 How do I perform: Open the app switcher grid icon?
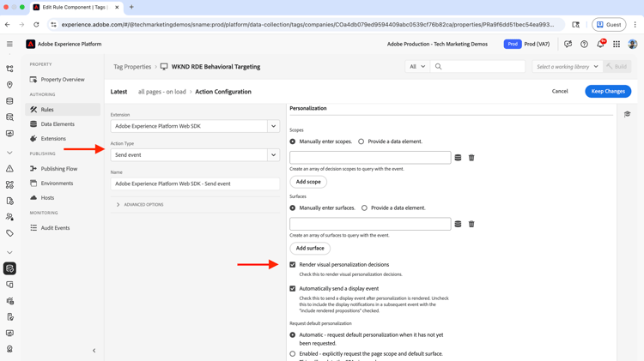617,44
